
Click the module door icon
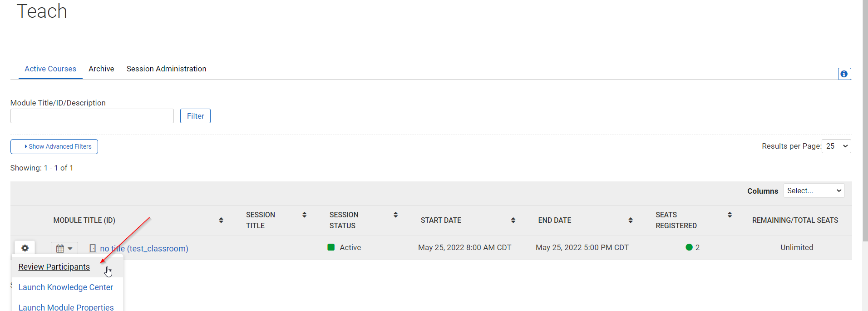click(93, 248)
